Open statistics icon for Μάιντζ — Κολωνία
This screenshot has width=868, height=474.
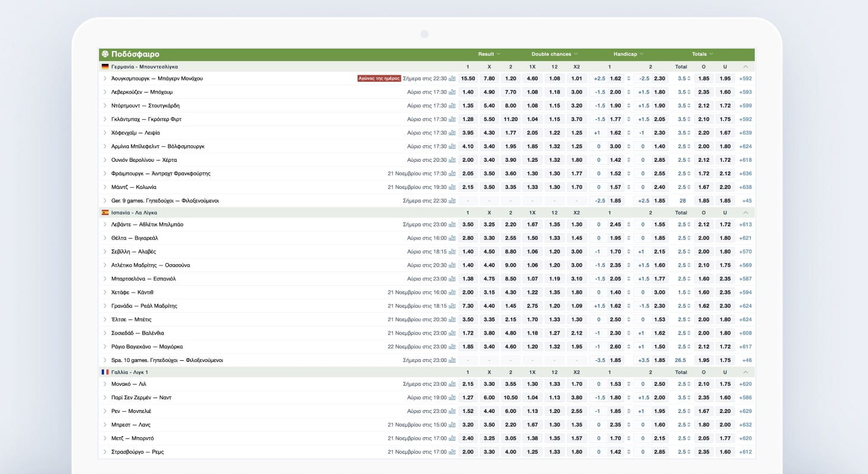452,187
